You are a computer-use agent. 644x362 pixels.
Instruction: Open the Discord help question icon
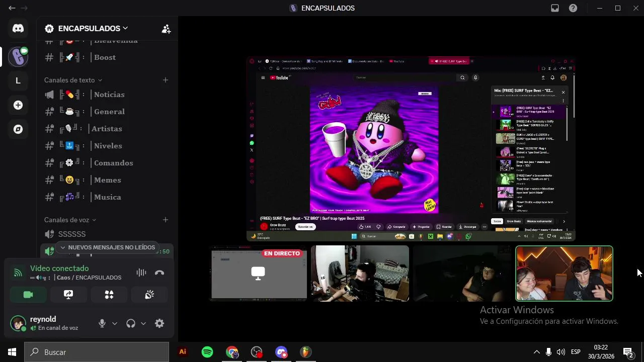[573, 8]
